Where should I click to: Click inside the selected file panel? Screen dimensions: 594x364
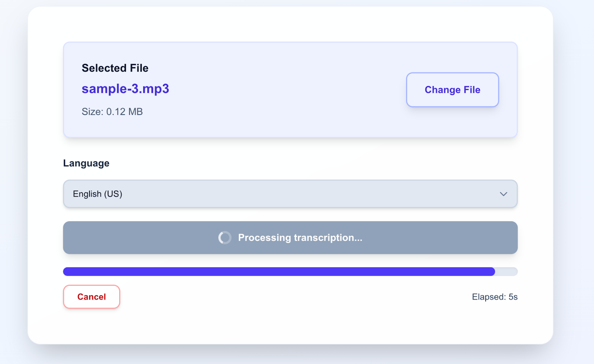[290, 90]
